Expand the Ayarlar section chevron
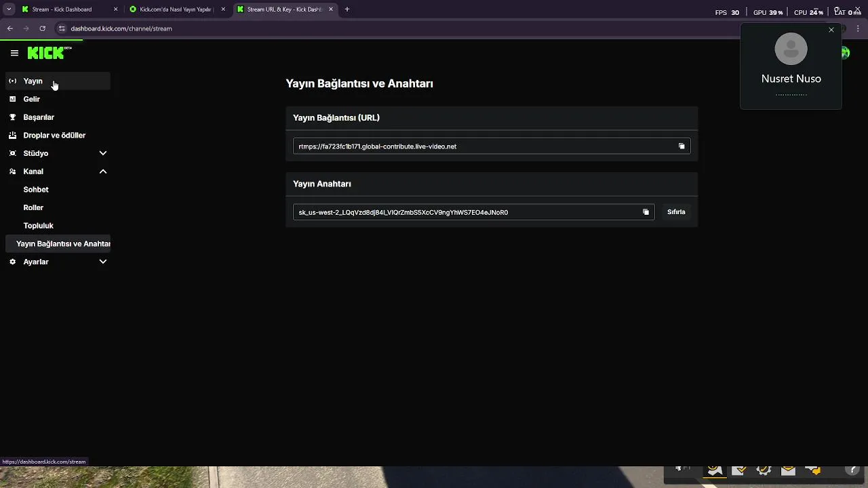This screenshot has height=488, width=868. [x=103, y=262]
